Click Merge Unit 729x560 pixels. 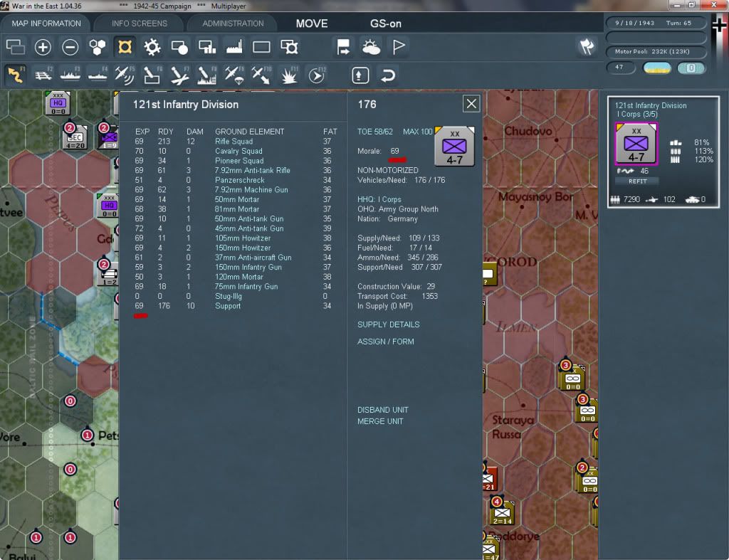[x=380, y=421]
